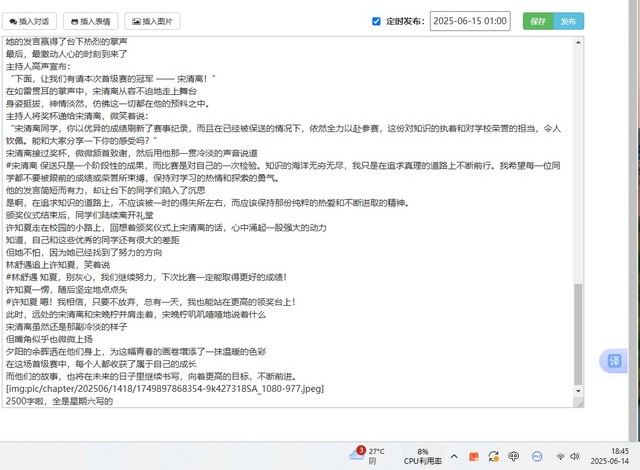The image size is (640, 470).
Task: Click the 插入图片 (insert image) button
Action: 153,20
